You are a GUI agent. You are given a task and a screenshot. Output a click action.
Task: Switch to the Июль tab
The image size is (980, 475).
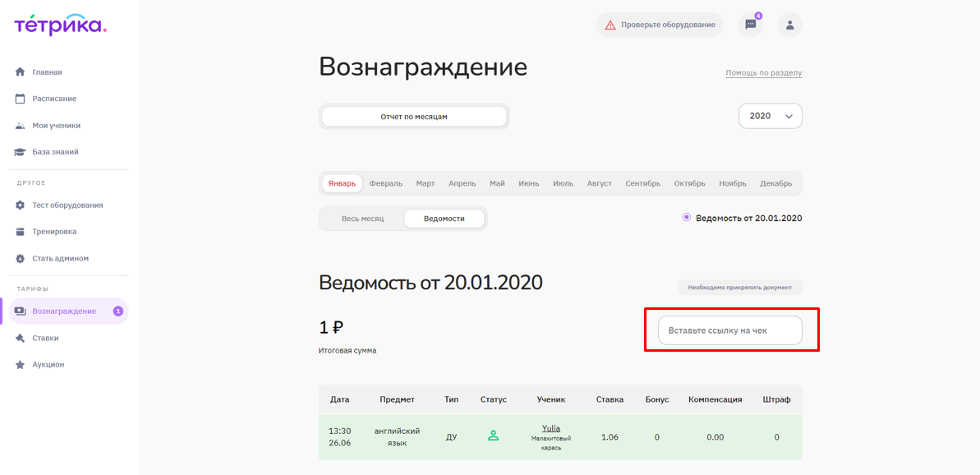coord(564,183)
